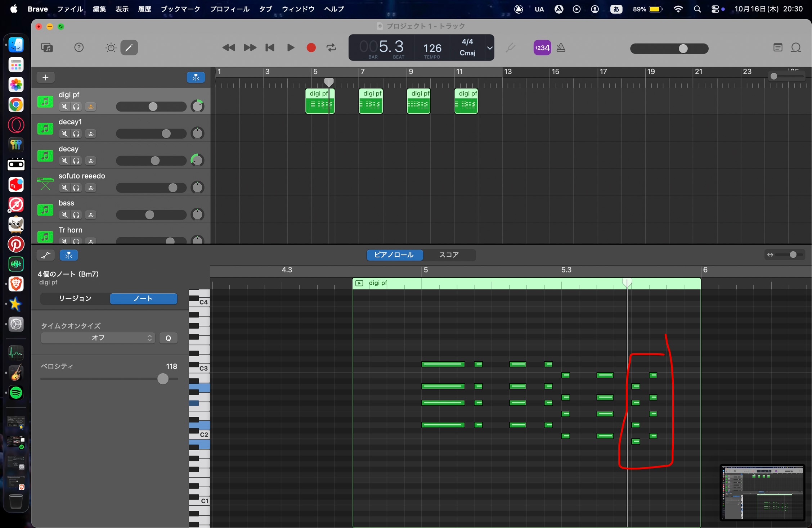Viewport: 812px width, 528px height.
Task: Click the Record button in transport
Action: [311, 48]
